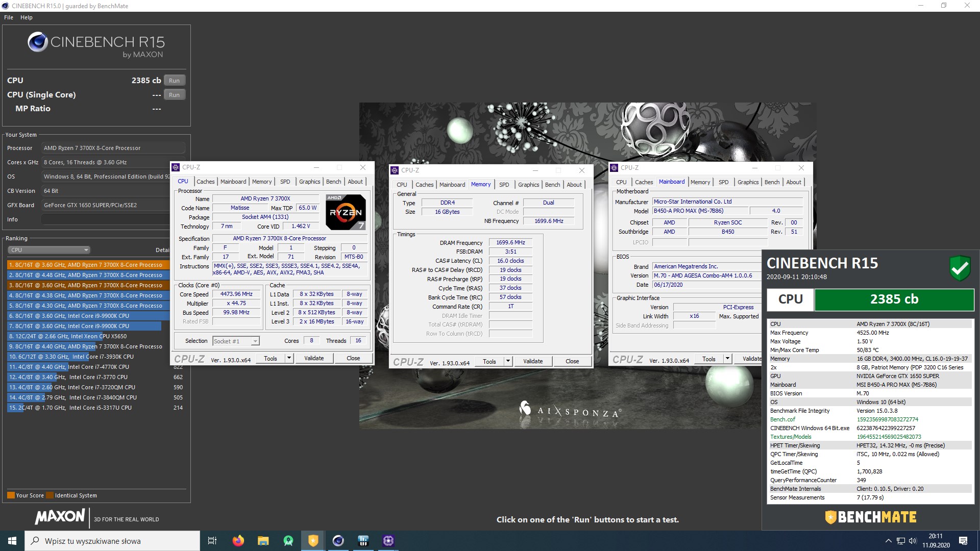
Task: Select the Intel Core i9-9900K row six
Action: click(89, 316)
